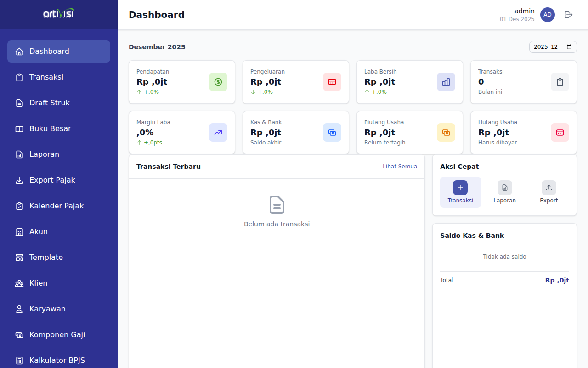Click the logout icon in header
The width and height of the screenshot is (588, 368).
[x=568, y=15]
